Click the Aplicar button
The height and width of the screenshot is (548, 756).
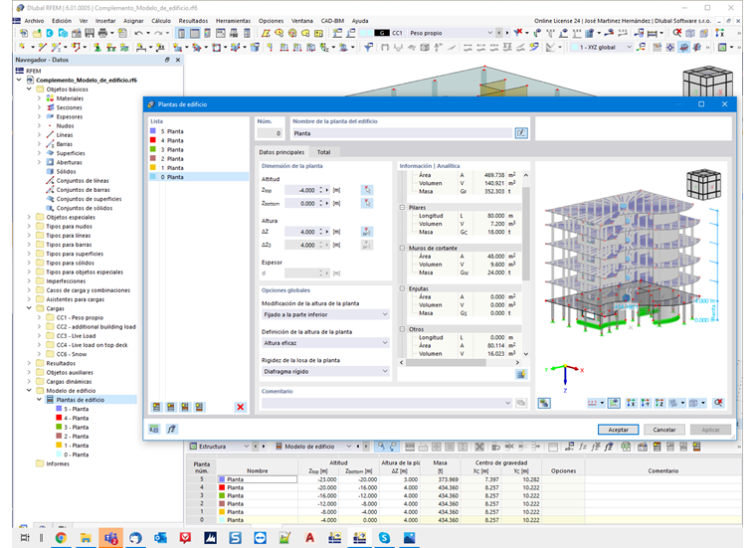pos(710,430)
